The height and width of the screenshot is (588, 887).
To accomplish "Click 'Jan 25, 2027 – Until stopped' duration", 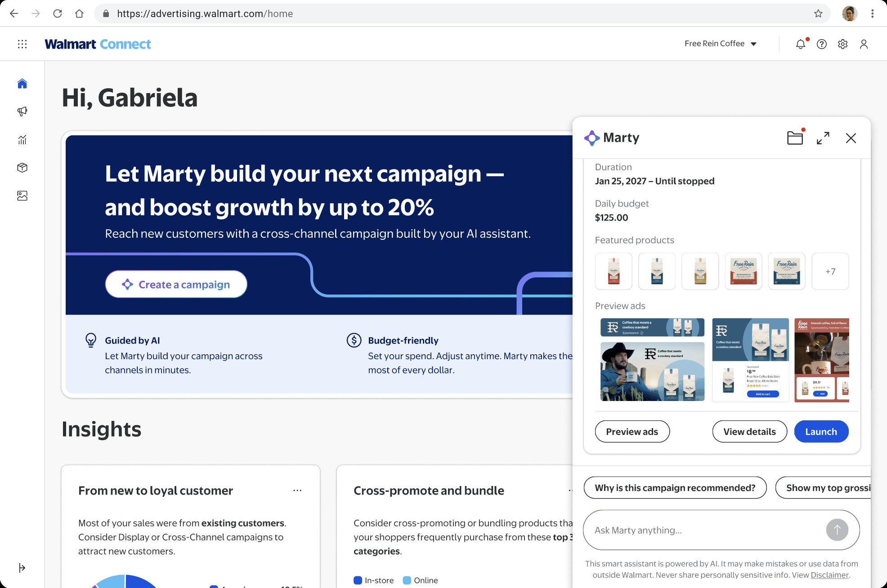I will point(654,181).
